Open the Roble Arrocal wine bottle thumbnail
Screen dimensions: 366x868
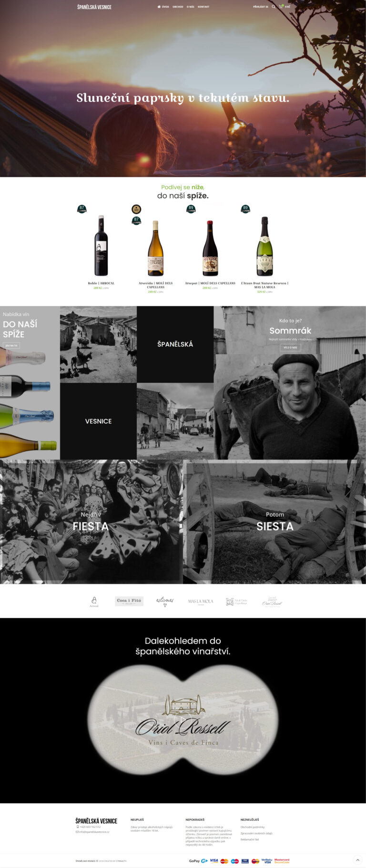coord(101,245)
